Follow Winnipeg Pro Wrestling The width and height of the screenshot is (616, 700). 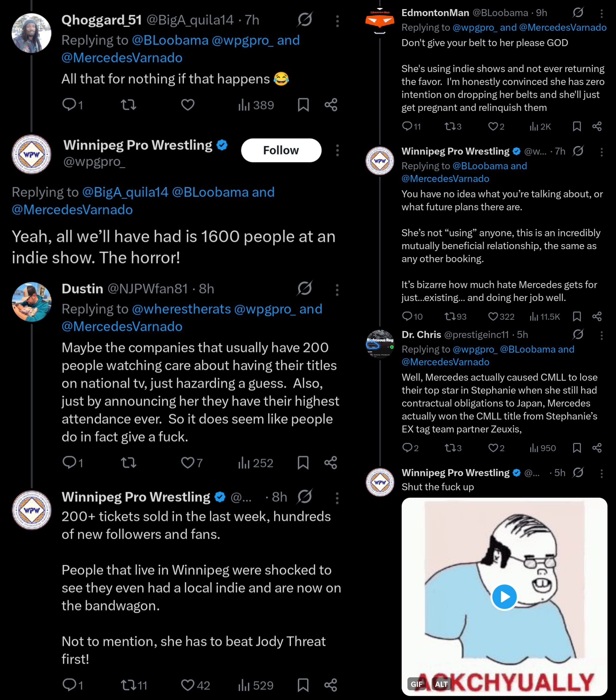(x=281, y=150)
